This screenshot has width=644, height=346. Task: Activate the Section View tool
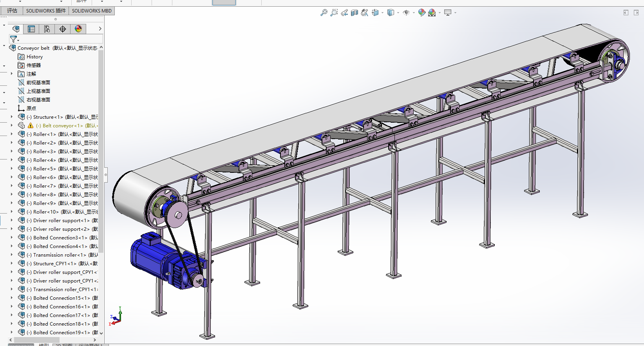[x=355, y=13]
